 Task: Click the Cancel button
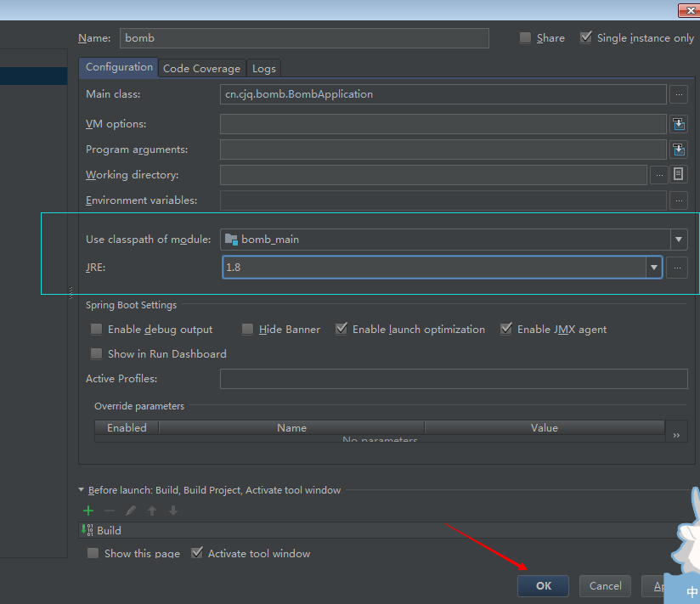[606, 586]
